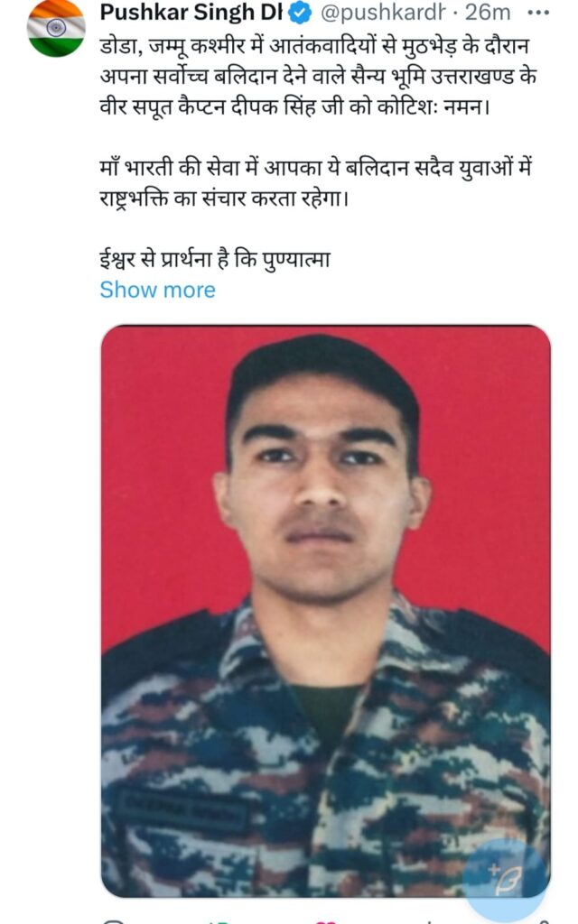
Task: Tap the floating compose post button
Action: click(x=505, y=878)
